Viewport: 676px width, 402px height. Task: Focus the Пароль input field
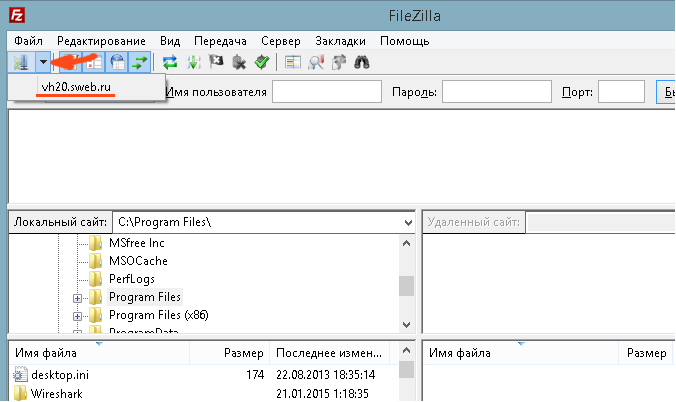pyautogui.click(x=497, y=92)
